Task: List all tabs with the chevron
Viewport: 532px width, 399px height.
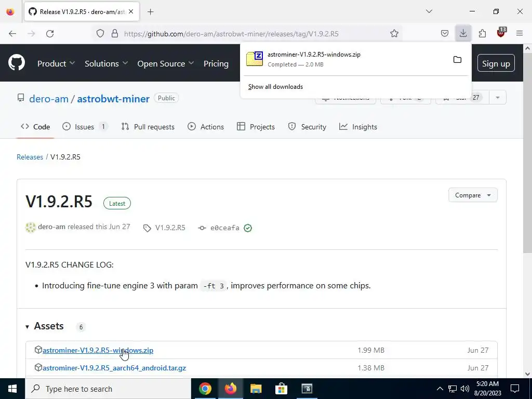Action: pos(429,11)
